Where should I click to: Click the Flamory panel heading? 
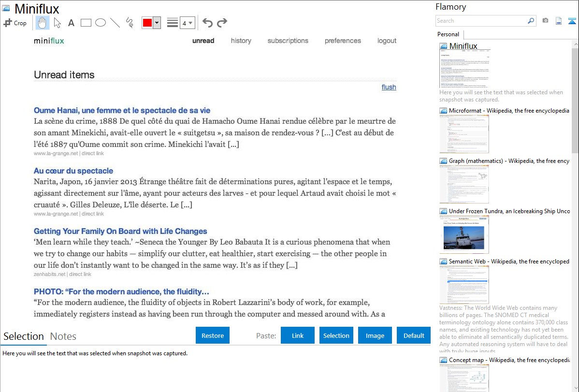[450, 7]
